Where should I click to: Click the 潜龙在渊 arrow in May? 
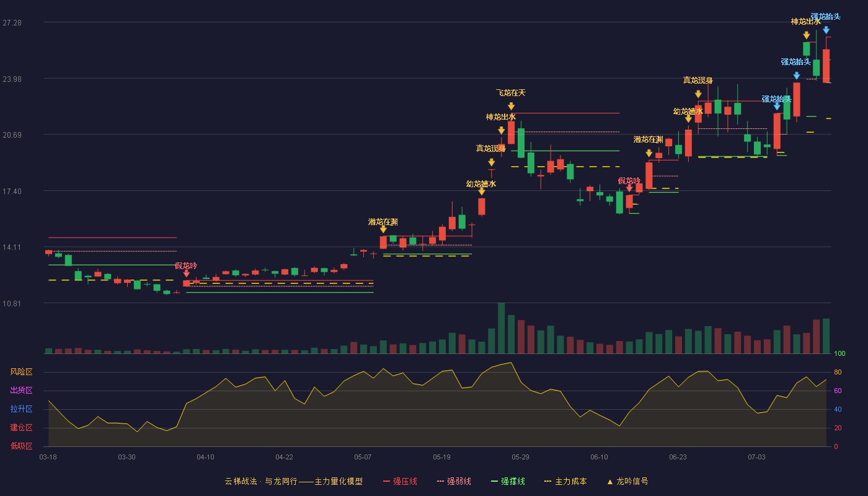(383, 229)
